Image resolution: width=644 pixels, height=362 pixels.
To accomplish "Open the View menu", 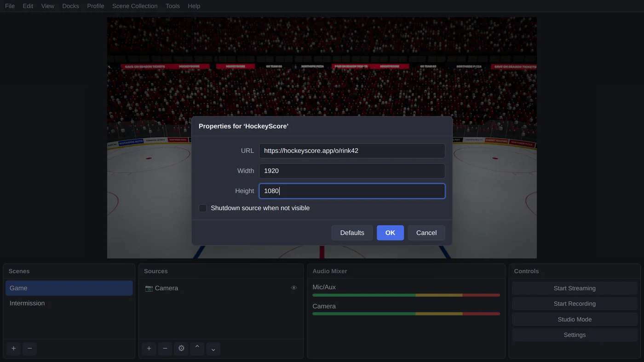I will (48, 6).
